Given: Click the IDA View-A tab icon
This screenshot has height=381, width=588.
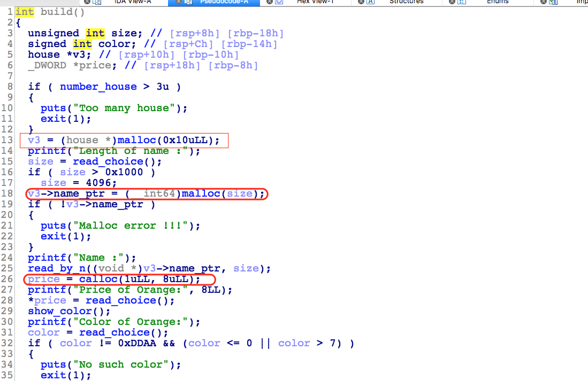Looking at the screenshot, I should (97, 2).
